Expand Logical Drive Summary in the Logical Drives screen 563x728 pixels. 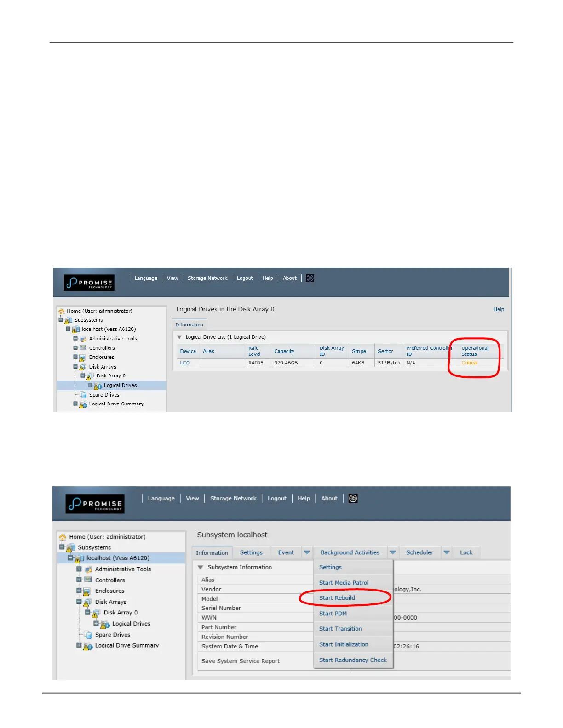pyautogui.click(x=75, y=404)
